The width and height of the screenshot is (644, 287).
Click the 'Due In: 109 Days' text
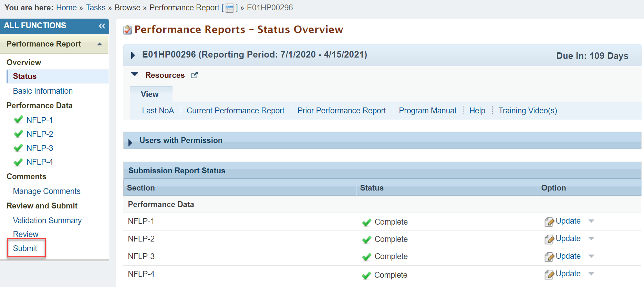click(x=592, y=56)
